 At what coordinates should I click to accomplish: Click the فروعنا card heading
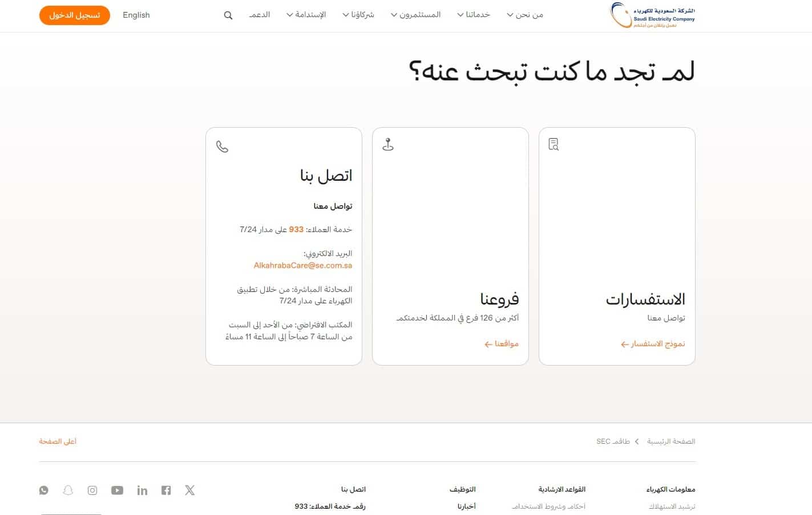(x=499, y=299)
